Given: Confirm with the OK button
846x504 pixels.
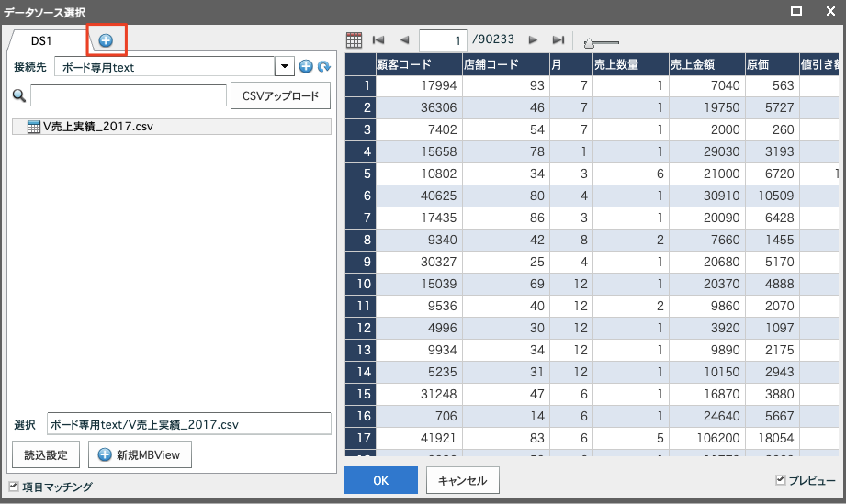Looking at the screenshot, I should coord(381,480).
